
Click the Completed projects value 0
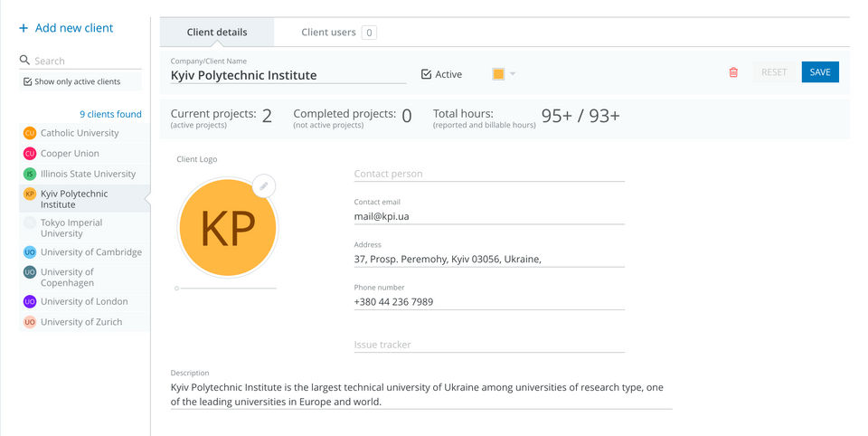coord(407,116)
